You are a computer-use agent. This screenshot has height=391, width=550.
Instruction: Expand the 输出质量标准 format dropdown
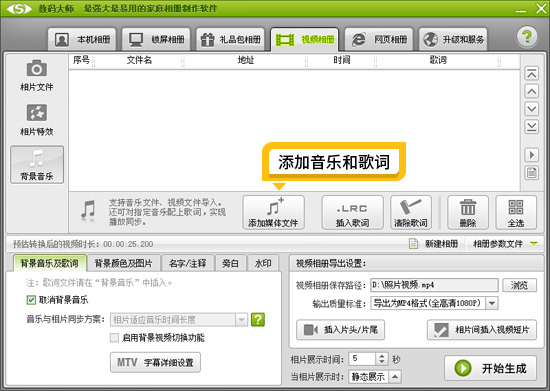click(x=492, y=303)
